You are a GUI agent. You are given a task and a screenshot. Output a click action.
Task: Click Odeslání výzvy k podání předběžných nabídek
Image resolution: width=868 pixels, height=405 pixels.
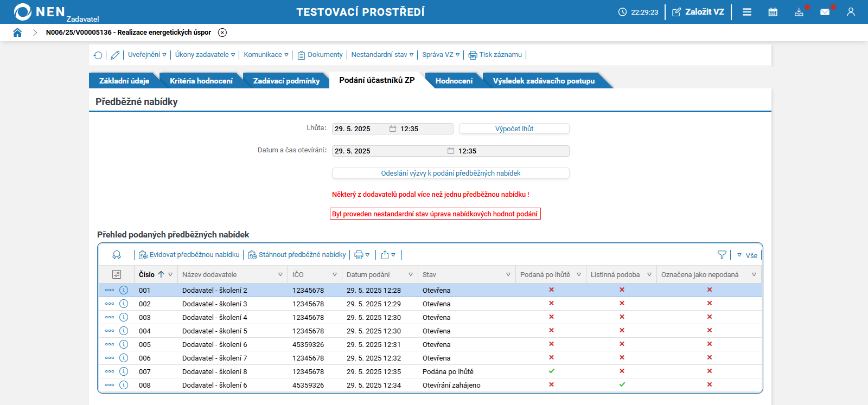(450, 173)
